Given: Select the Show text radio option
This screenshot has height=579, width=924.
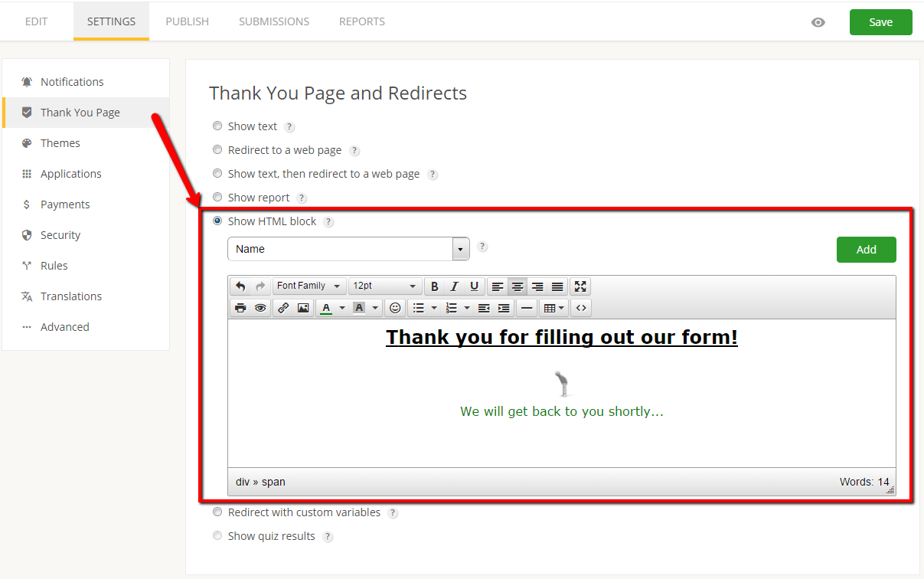Looking at the screenshot, I should tap(217, 126).
